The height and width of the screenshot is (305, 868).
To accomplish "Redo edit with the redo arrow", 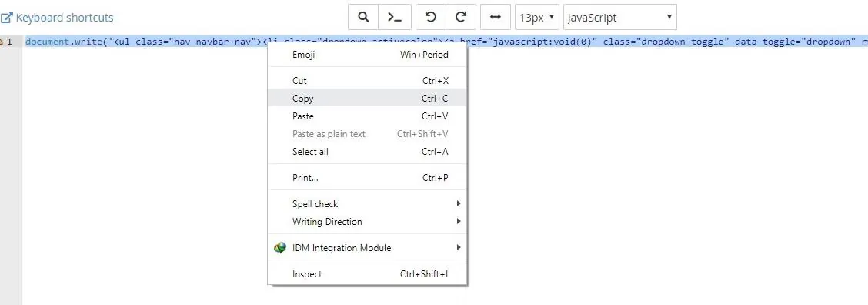I will coord(461,17).
